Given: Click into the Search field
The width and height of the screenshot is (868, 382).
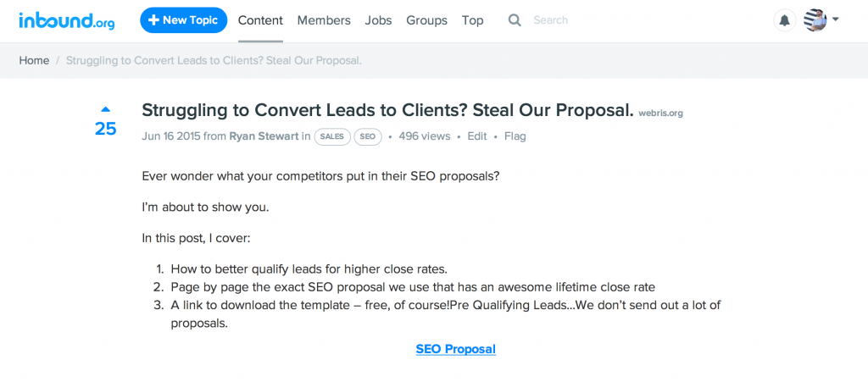Looking at the screenshot, I should pyautogui.click(x=593, y=20).
